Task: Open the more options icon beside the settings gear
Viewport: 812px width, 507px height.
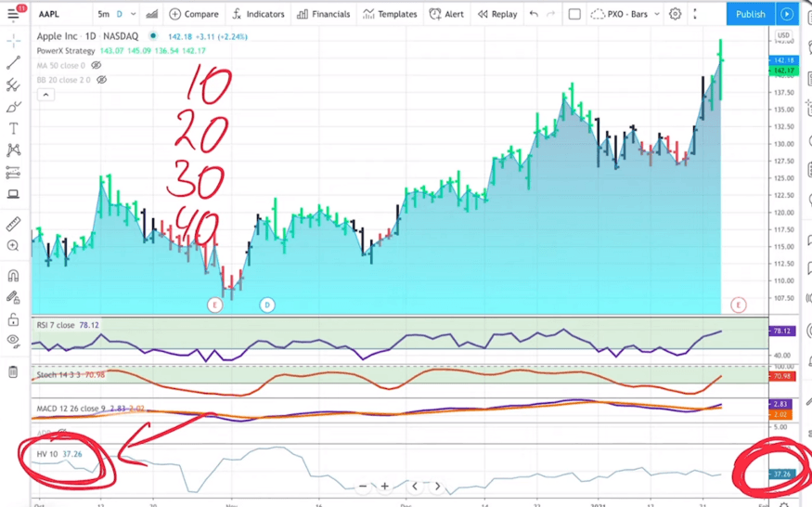Action: tap(695, 14)
